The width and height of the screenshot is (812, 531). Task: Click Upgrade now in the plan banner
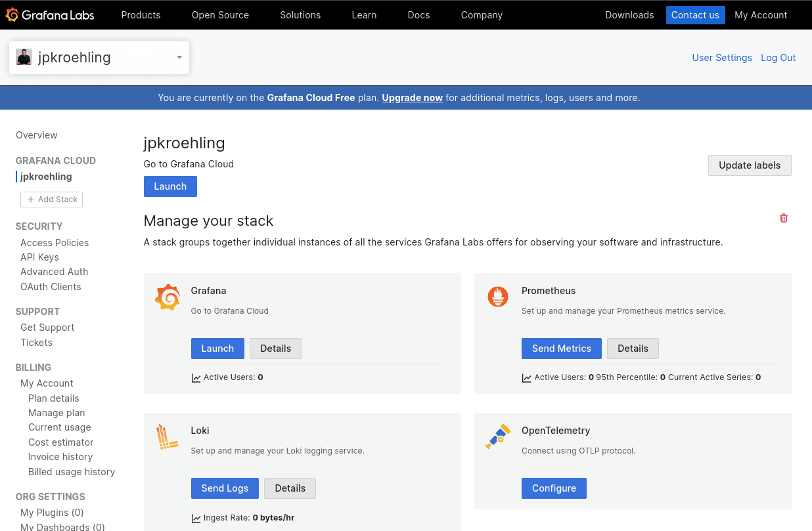(412, 97)
